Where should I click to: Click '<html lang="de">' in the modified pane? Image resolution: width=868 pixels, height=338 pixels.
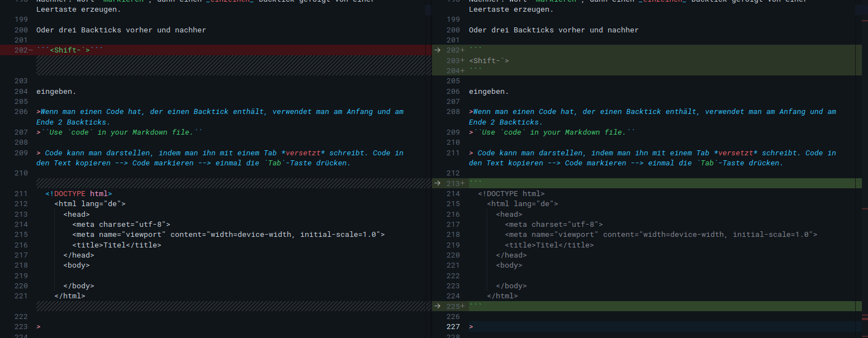(523, 204)
